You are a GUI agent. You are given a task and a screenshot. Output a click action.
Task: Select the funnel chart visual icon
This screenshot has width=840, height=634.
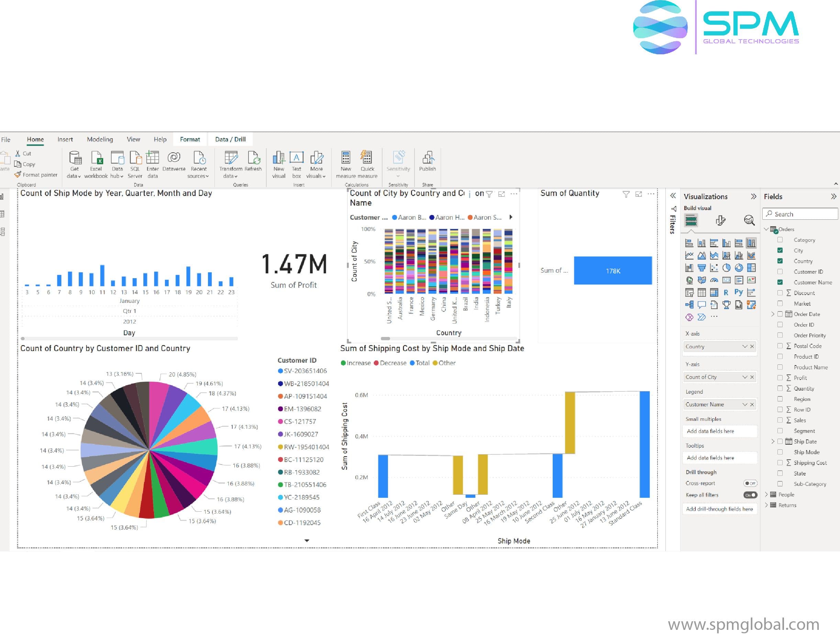(x=701, y=268)
